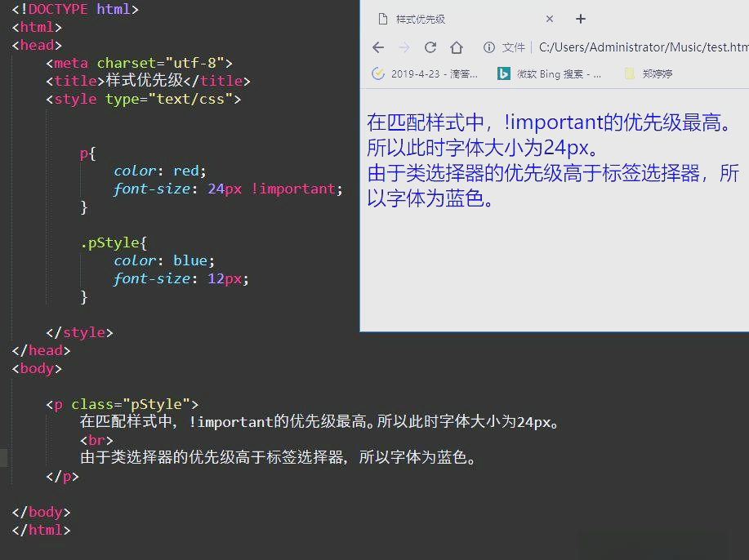Click the p{ selector in the editor
Screen dimensions: 749x560
coord(88,153)
